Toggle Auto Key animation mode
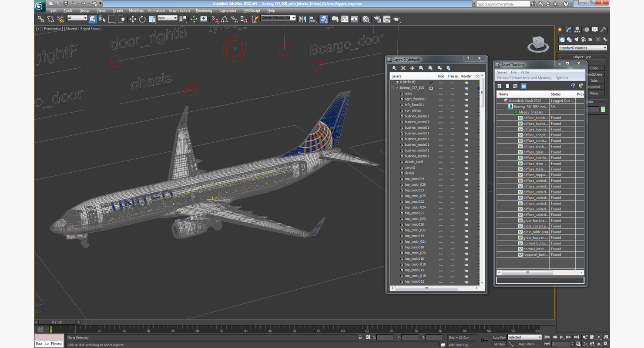This screenshot has height=348, width=644. click(x=499, y=337)
